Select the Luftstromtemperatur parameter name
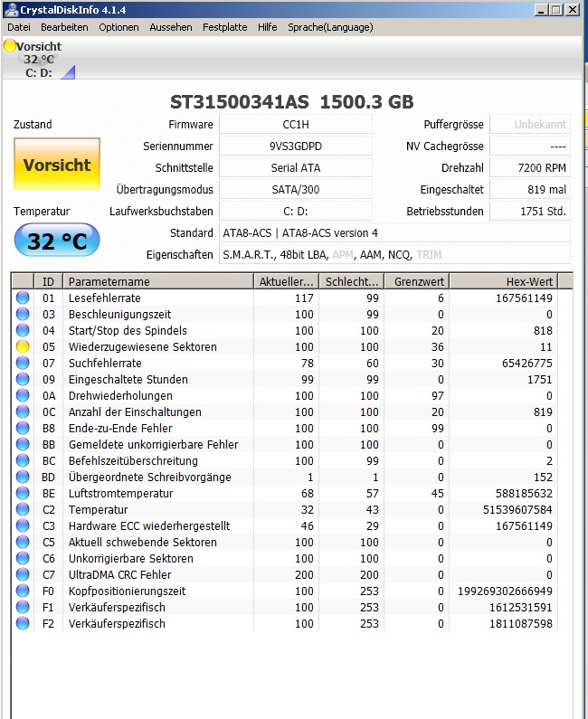The image size is (588, 719). coord(120,493)
